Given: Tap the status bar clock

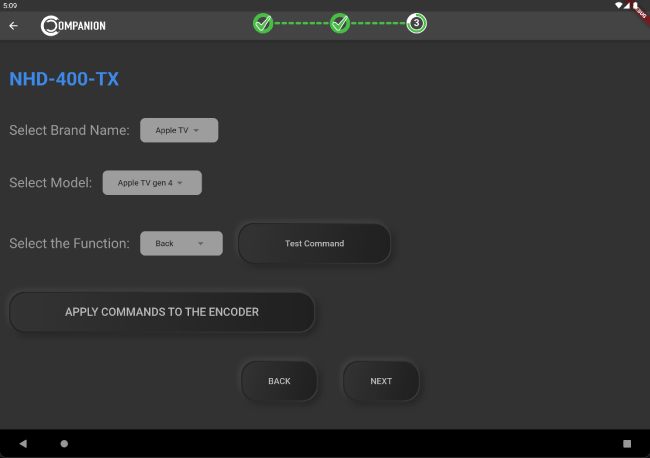Looking at the screenshot, I should click(x=10, y=5).
